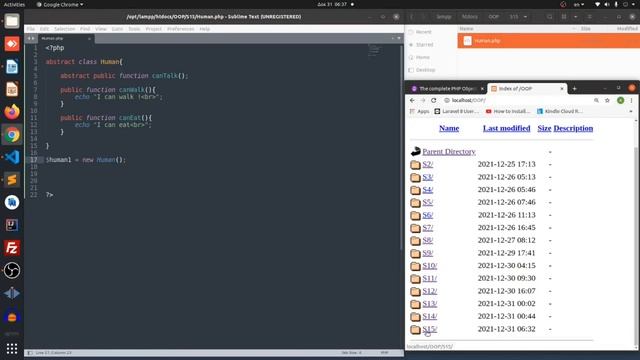The height and width of the screenshot is (360, 640).
Task: Open 'How to Install...' bookmark
Action: tap(508, 111)
